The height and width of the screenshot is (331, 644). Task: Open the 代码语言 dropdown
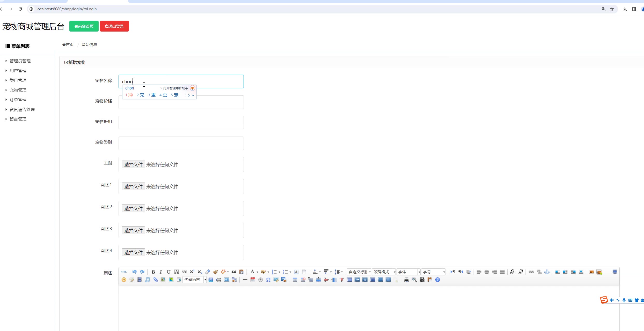coord(195,280)
